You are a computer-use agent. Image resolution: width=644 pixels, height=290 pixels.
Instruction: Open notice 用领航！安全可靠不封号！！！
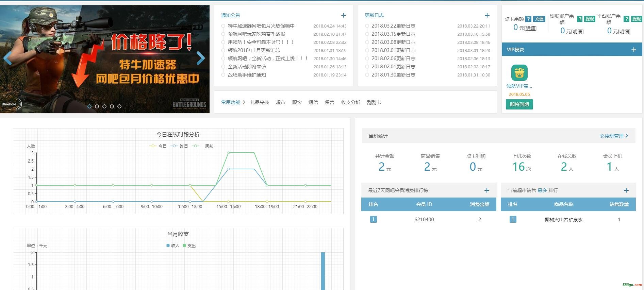click(261, 42)
